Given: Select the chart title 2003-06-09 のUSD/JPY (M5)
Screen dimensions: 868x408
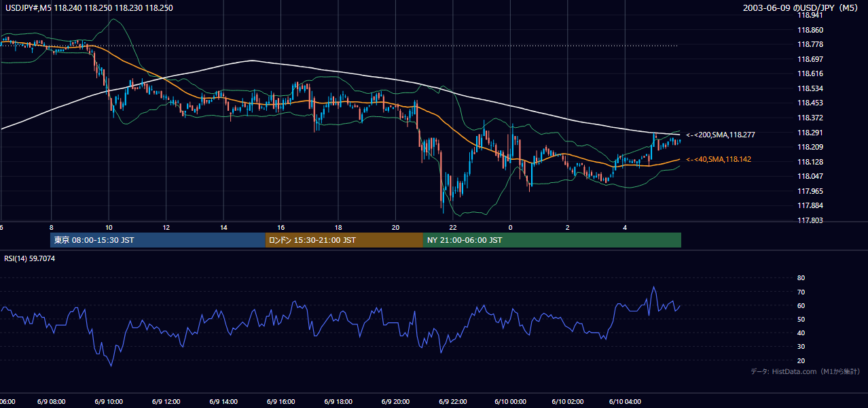Looking at the screenshot, I should [802, 7].
